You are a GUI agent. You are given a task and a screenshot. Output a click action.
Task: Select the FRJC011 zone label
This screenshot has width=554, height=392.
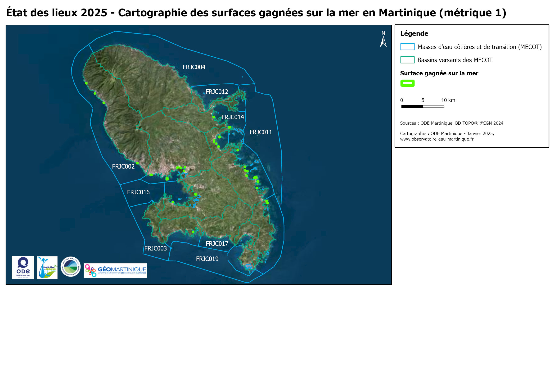pyautogui.click(x=261, y=132)
